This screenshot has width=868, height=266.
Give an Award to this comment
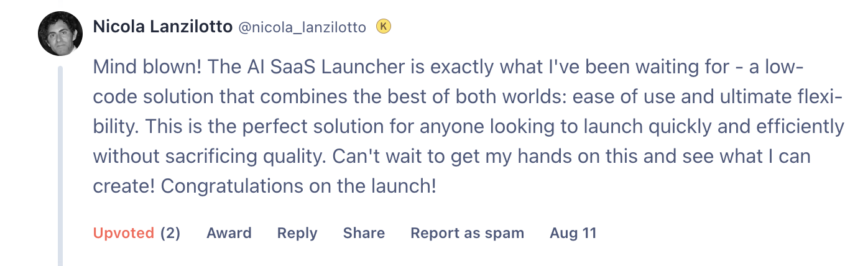point(229,233)
